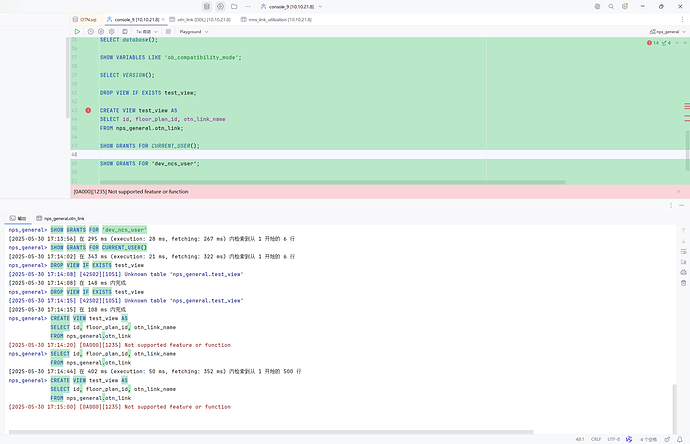Viewport: 690px width, 444px height.
Task: Toggle scroll to end of output
Action: pos(683,262)
